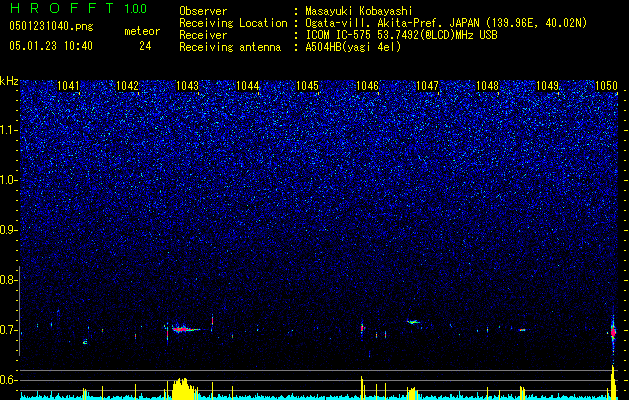Image resolution: width=629 pixels, height=400 pixels.
Task: Select the ICOM IC-575 receiver details
Action: coord(401,35)
